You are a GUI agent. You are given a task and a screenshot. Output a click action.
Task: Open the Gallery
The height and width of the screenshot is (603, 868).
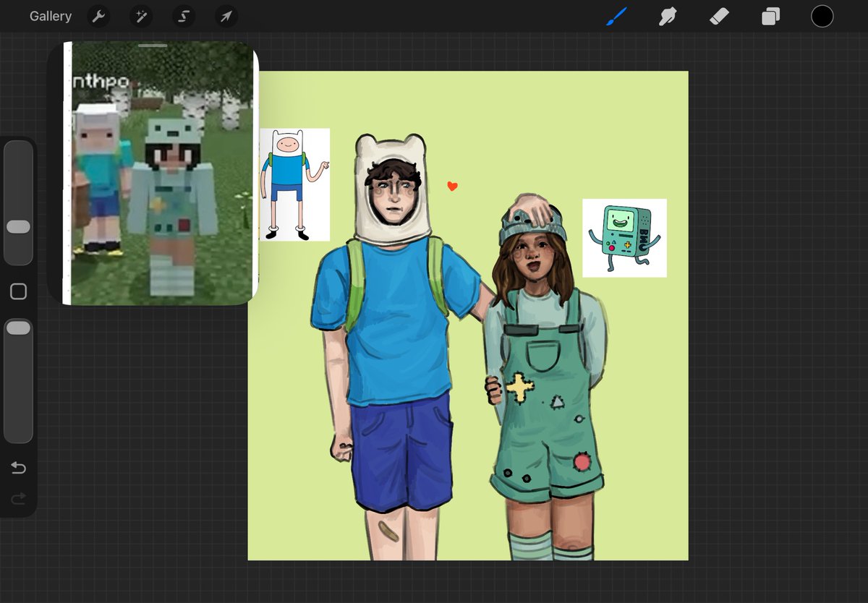pyautogui.click(x=51, y=16)
